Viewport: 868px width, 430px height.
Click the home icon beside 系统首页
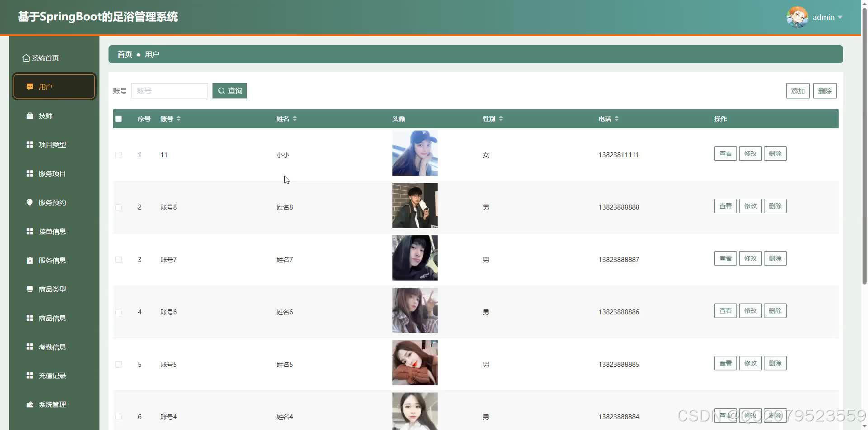(x=26, y=58)
